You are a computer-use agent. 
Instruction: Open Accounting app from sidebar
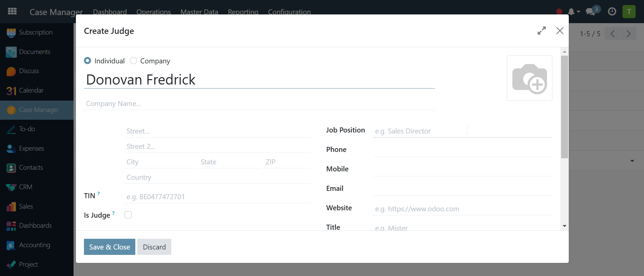pyautogui.click(x=37, y=245)
